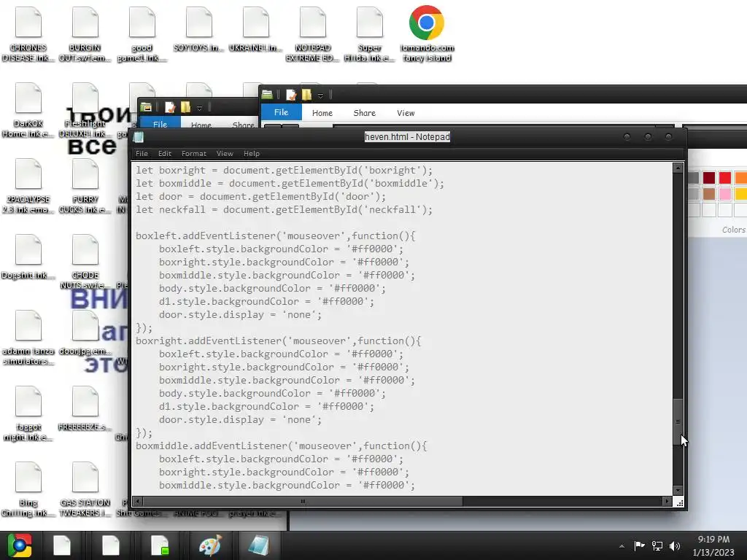This screenshot has width=747, height=560.
Task: Open the 2PACALYPSE 2.3 desktop shortcut
Action: [28, 186]
